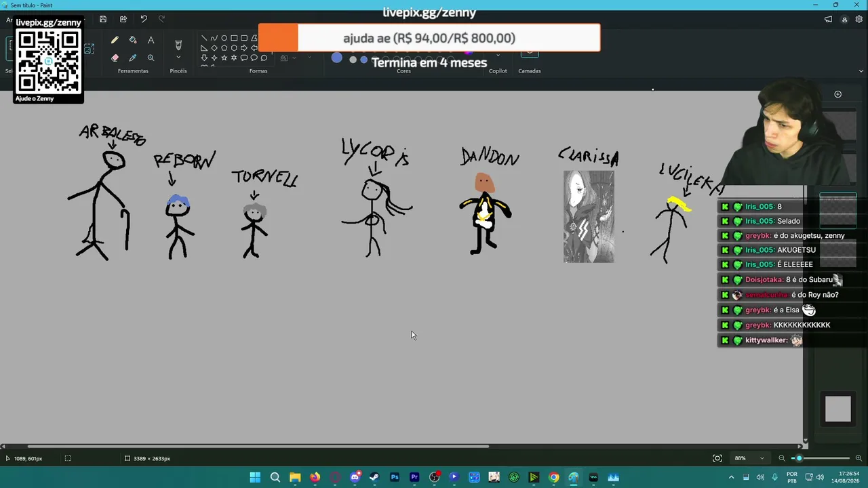Select the oval shape
Screen dimensions: 868x488
224,38
